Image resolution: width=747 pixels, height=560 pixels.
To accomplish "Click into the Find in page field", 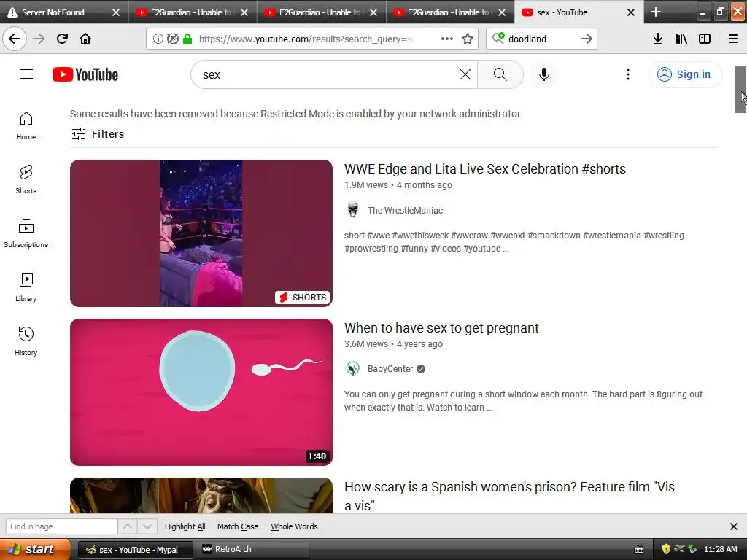I will point(61,526).
